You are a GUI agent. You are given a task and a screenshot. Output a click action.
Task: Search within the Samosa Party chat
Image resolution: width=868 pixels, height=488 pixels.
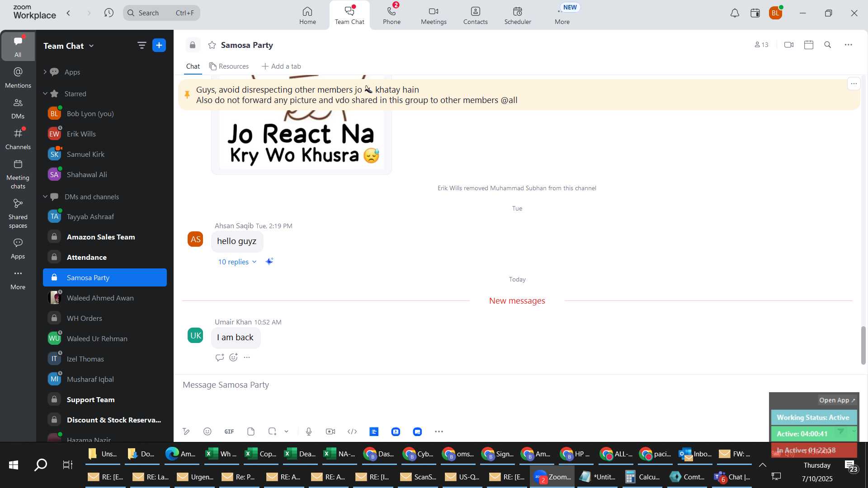click(x=828, y=45)
